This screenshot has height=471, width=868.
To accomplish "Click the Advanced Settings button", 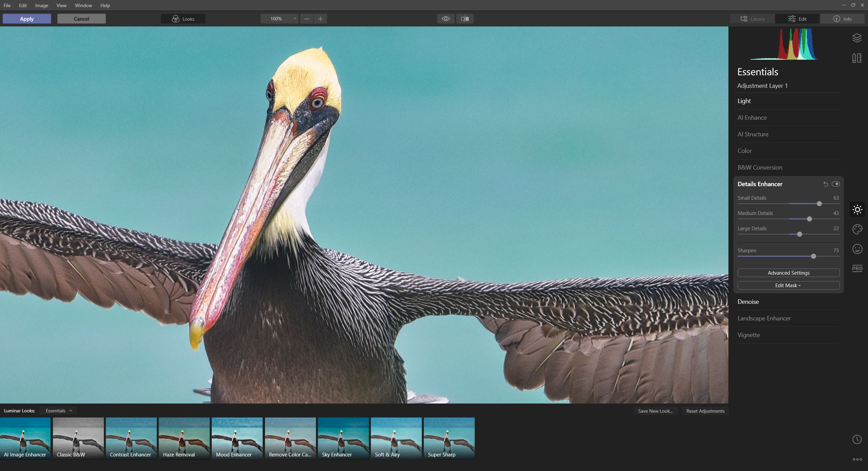I will 788,273.
